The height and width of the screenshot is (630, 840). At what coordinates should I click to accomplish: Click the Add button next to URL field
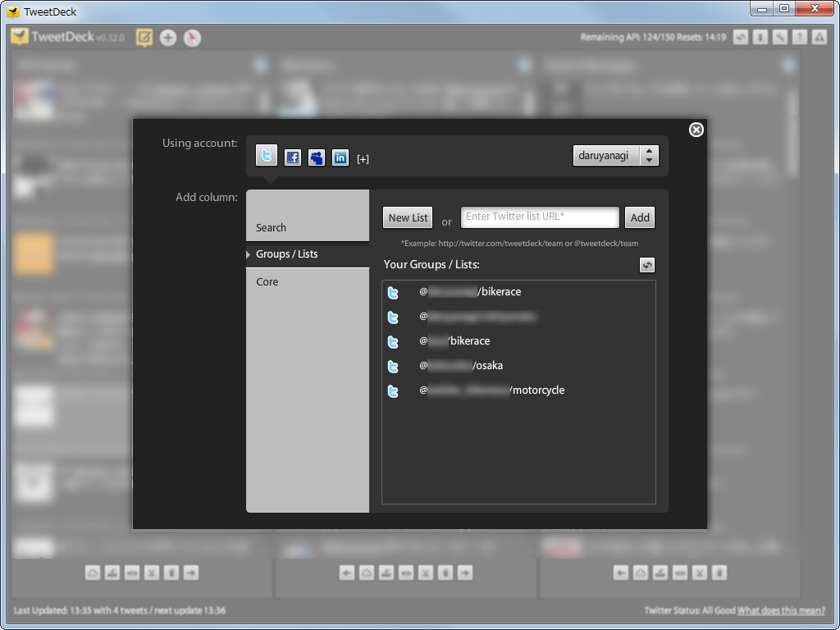[640, 217]
